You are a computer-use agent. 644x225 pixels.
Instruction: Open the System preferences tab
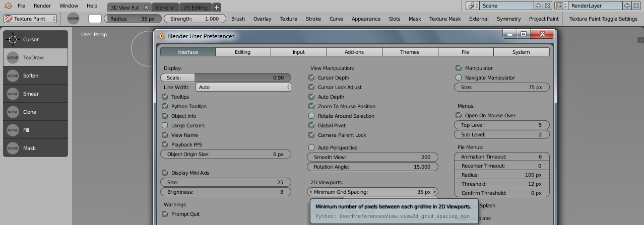tap(521, 52)
